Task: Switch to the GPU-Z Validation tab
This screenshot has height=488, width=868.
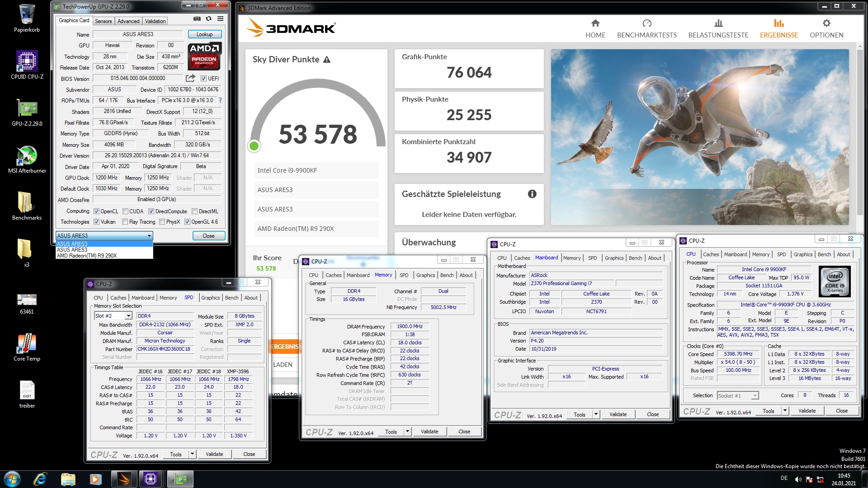Action: coord(155,21)
